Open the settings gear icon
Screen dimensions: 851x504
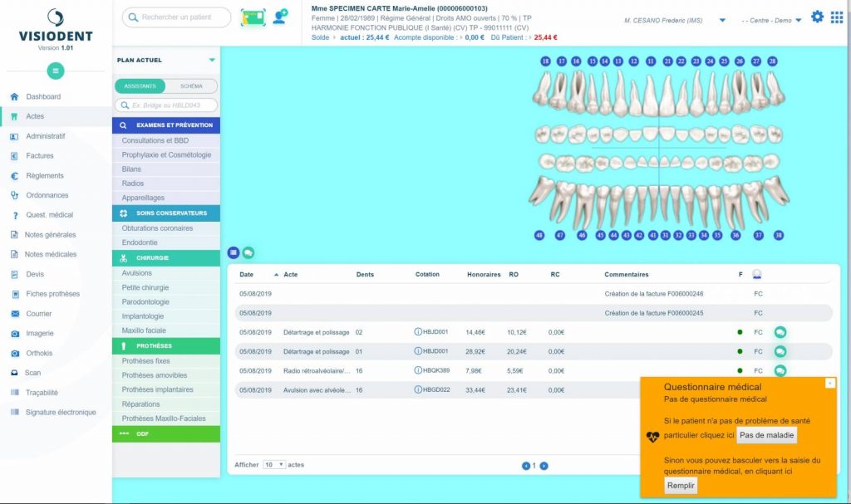click(x=817, y=17)
